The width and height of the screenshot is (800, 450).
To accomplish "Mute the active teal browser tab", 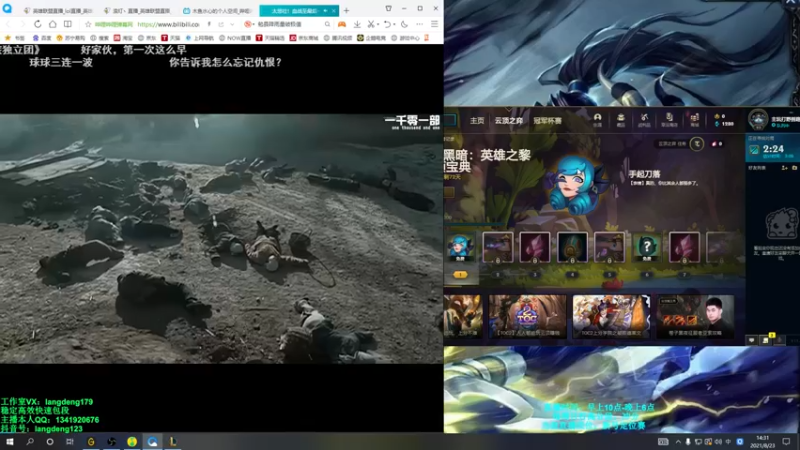I will click(326, 11).
